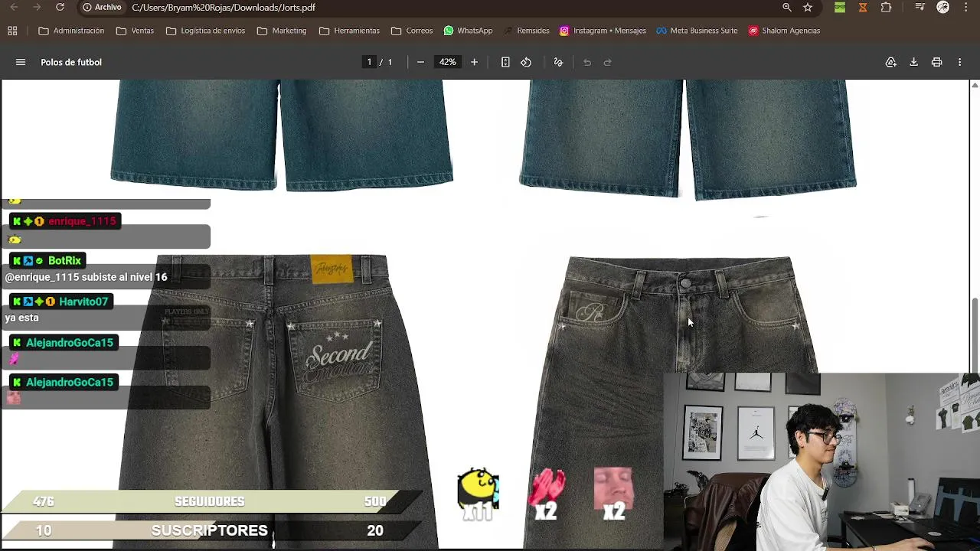980x551 pixels.
Task: Bookmark this page with the star icon
Action: (x=808, y=7)
